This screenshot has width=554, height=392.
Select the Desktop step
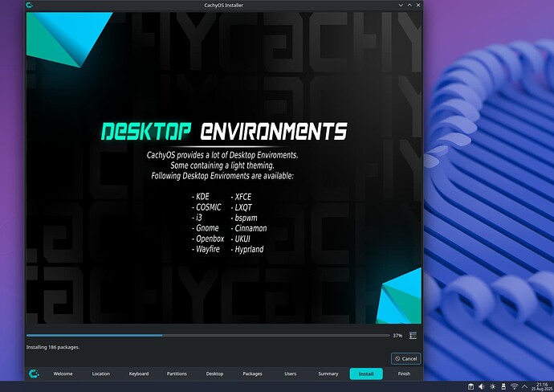pos(214,374)
